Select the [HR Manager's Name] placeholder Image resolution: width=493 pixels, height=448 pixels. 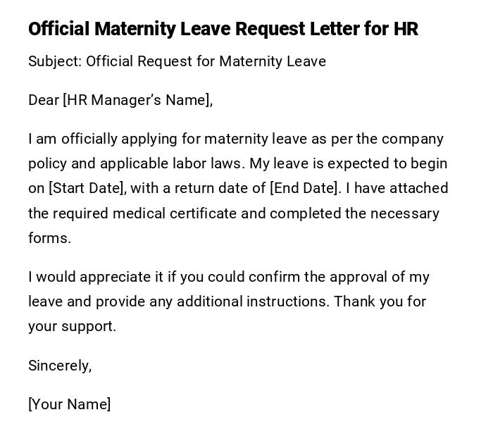tap(137, 100)
